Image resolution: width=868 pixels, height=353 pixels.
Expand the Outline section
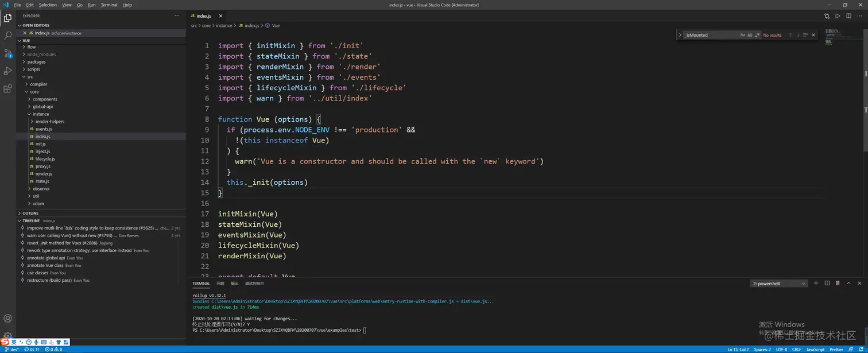[30, 213]
